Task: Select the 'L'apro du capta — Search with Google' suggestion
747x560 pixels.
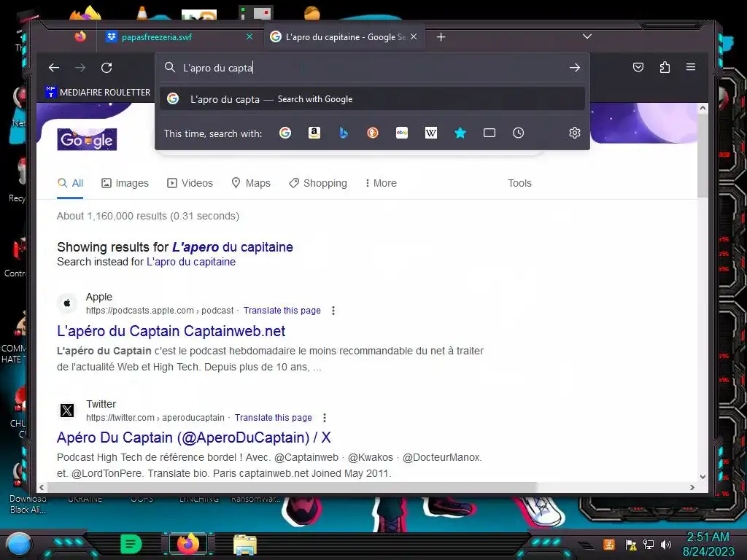Action: tap(372, 99)
